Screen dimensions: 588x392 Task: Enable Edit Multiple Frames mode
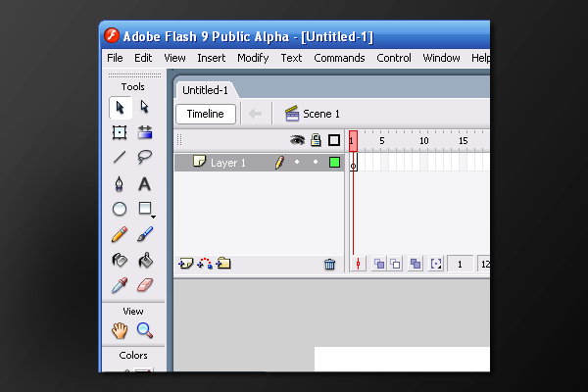coord(416,264)
